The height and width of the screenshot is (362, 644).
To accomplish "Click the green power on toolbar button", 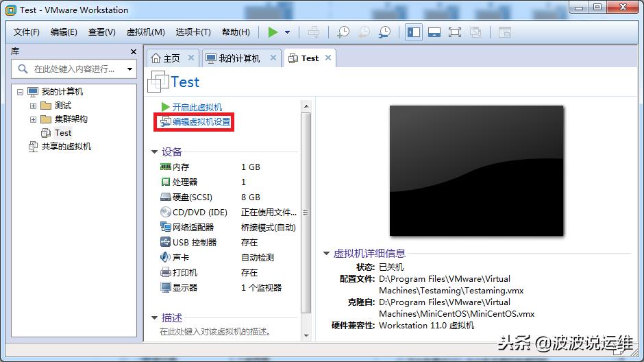I will pyautogui.click(x=273, y=32).
